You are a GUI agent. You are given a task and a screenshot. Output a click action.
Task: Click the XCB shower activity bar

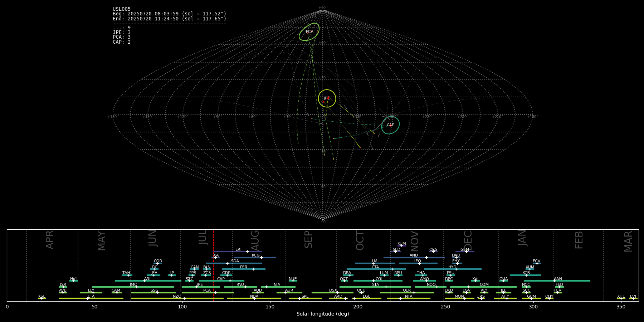tap(525, 275)
